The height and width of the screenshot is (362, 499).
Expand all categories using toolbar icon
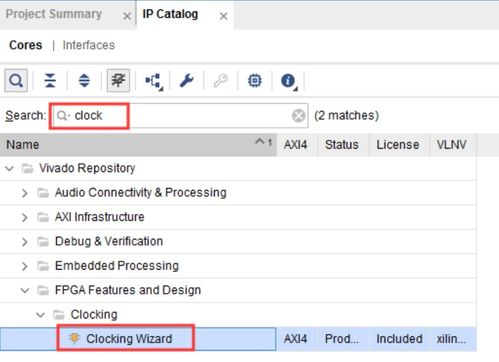pos(84,81)
